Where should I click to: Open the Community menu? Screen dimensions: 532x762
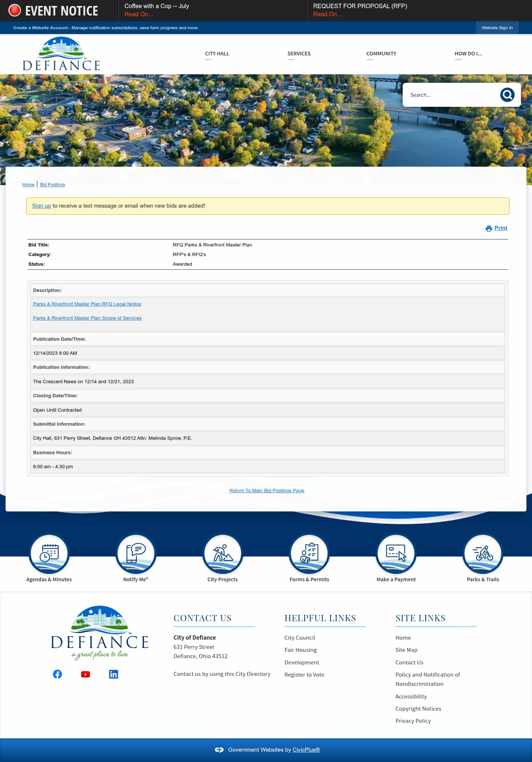click(x=381, y=54)
